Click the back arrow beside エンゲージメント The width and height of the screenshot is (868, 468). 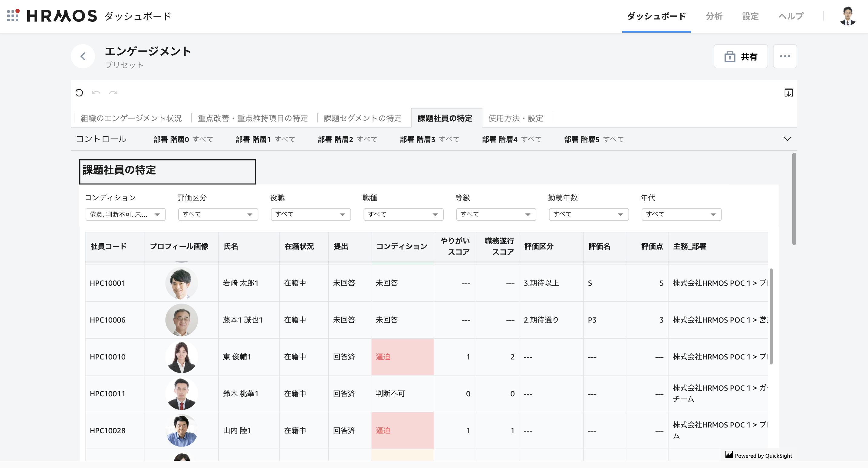click(x=83, y=56)
